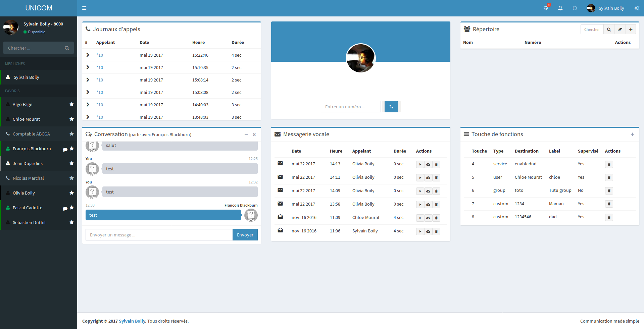The image size is (644, 329).
Task: Toggle favorite star for Chloe Mourat
Action: pyautogui.click(x=71, y=119)
